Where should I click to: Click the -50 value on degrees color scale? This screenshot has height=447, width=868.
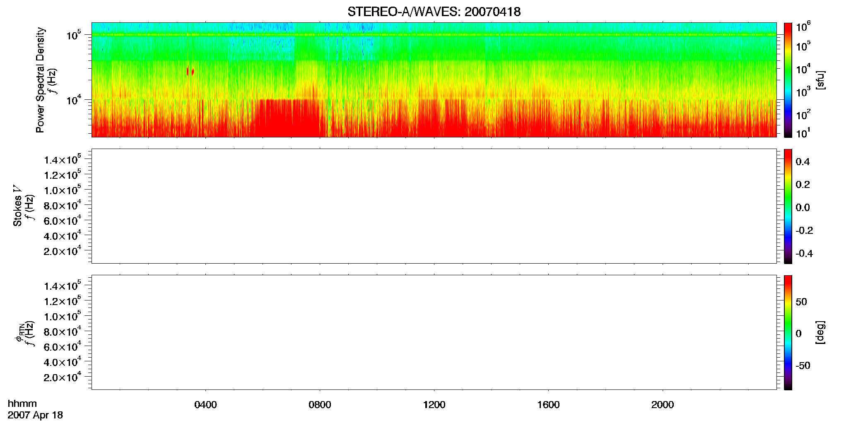pyautogui.click(x=803, y=365)
